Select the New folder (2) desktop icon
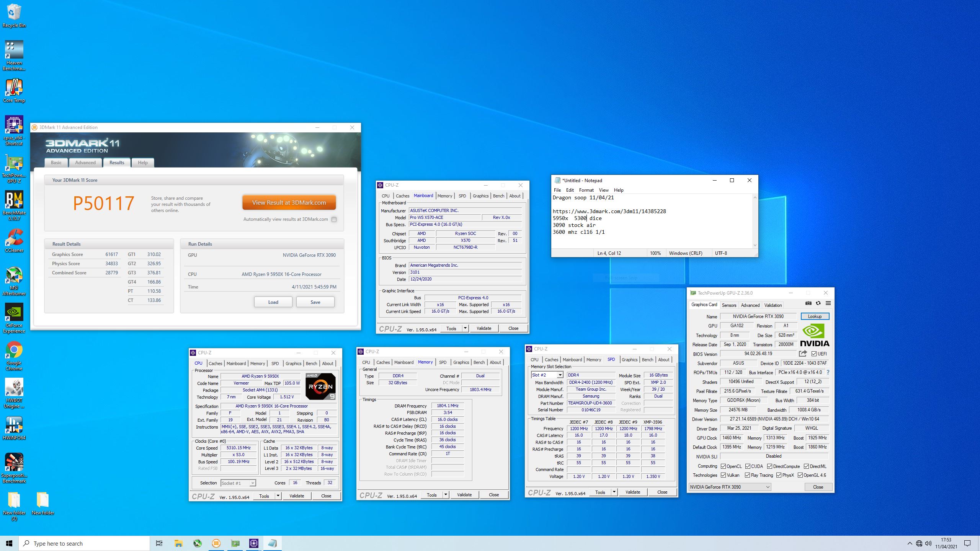The image size is (980, 551). tap(14, 506)
